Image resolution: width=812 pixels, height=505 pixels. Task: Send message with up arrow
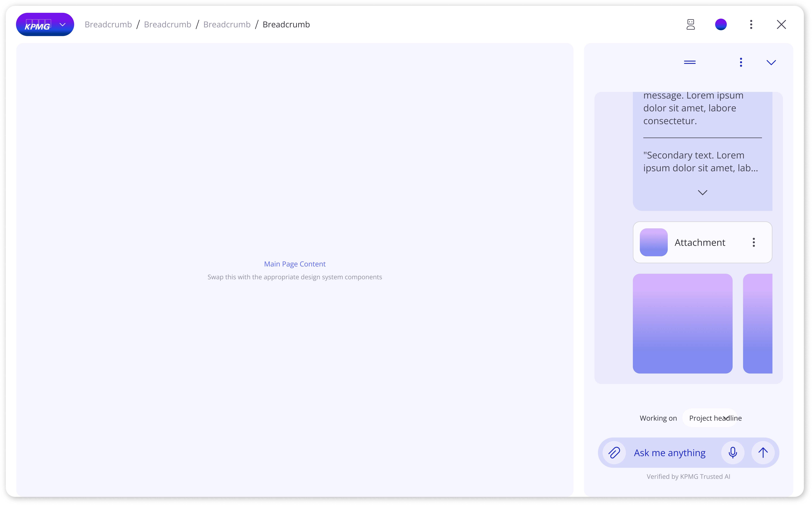pos(763,452)
